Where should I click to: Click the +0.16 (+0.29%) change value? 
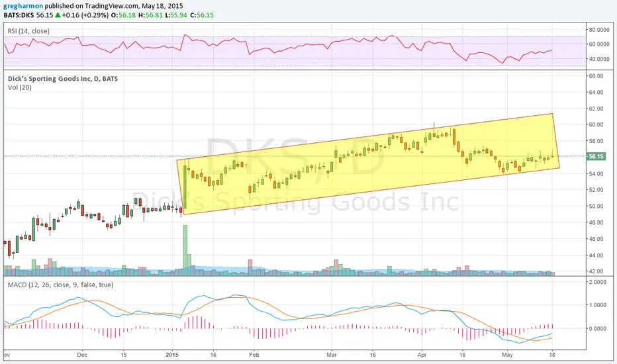coord(85,15)
